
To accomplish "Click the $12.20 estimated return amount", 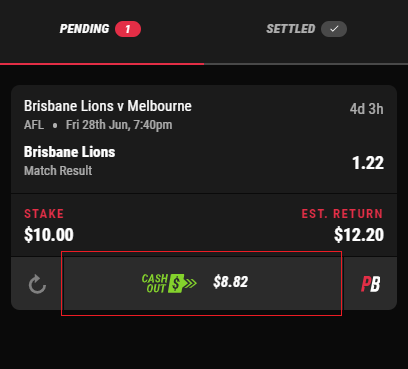I will coord(359,235).
